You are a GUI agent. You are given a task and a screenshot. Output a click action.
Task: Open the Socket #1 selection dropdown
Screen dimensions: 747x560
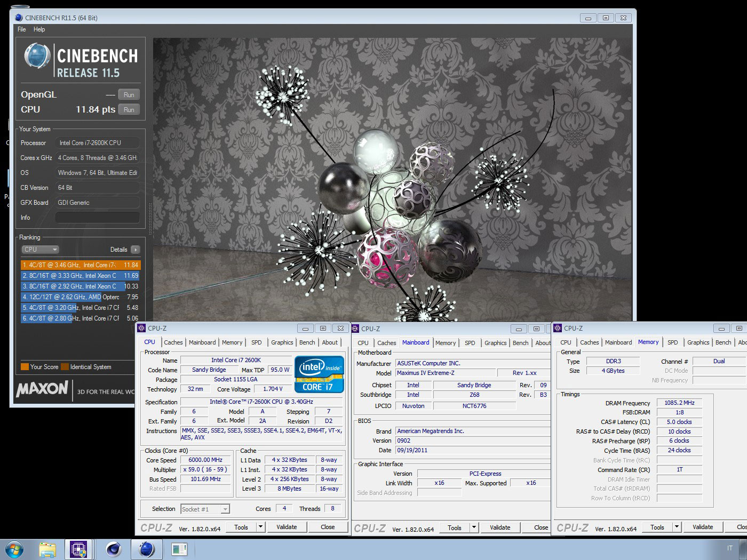pyautogui.click(x=205, y=509)
